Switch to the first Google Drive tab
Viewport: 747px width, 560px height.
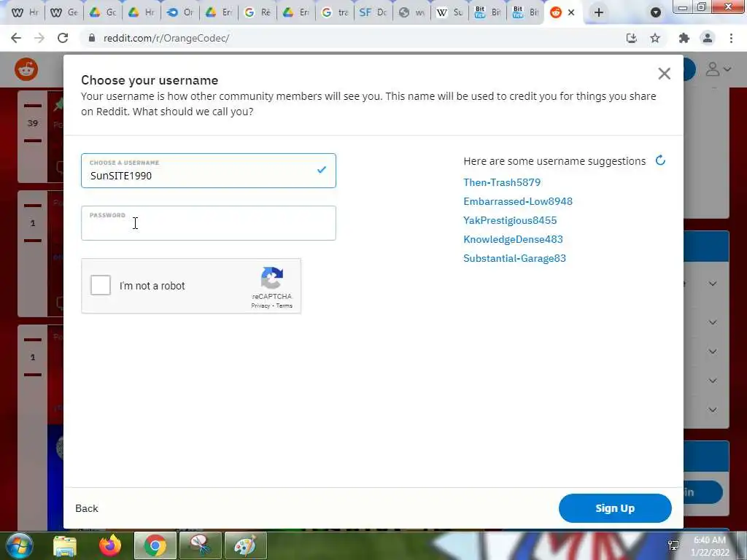(x=102, y=12)
